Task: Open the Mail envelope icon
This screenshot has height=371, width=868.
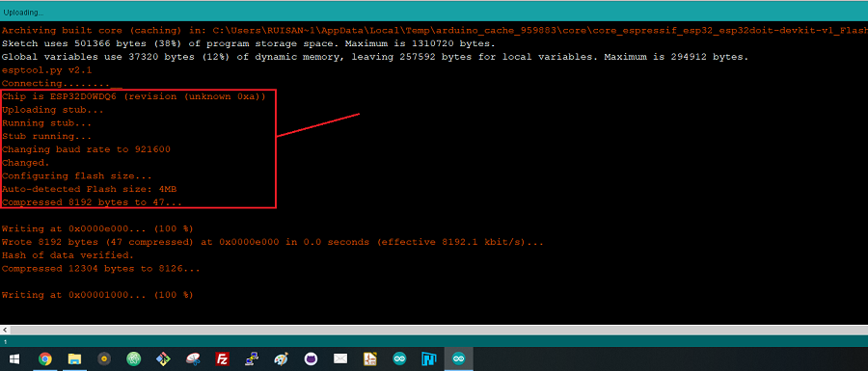Action: click(340, 359)
